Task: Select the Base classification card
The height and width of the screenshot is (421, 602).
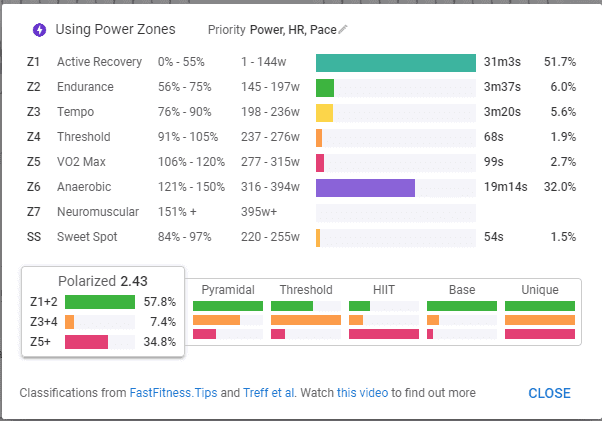Action: 461,314
